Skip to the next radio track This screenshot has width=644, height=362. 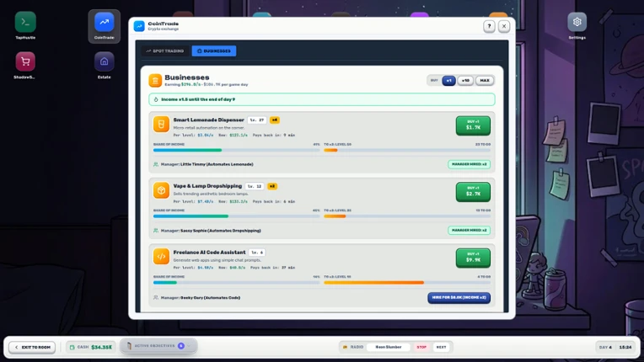click(441, 347)
